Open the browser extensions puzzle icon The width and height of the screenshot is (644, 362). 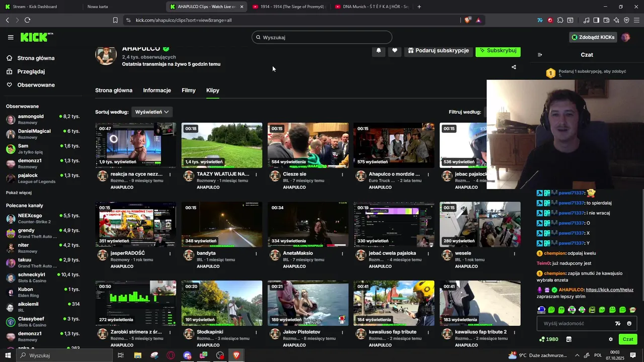pos(560,20)
